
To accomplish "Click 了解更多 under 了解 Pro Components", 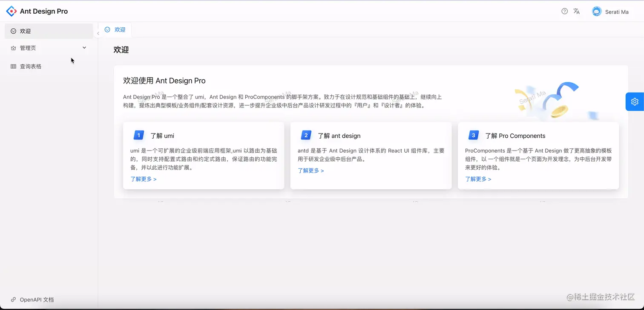I will click(x=478, y=179).
